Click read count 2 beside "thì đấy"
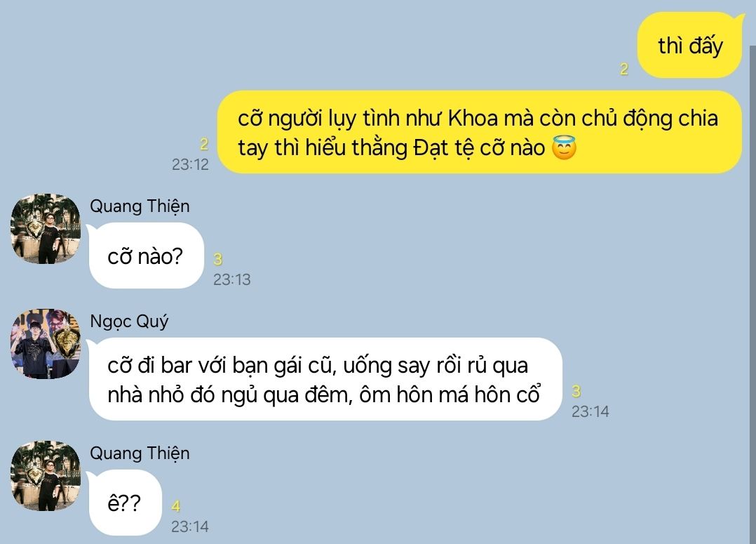The height and width of the screenshot is (544, 756). pyautogui.click(x=624, y=69)
